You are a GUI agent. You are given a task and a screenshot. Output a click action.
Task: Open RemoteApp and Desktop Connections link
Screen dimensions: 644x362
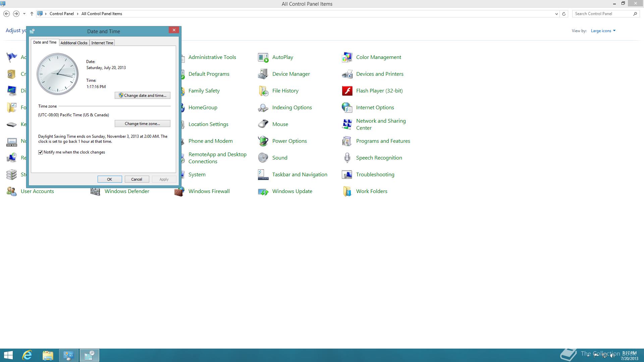pos(217,158)
